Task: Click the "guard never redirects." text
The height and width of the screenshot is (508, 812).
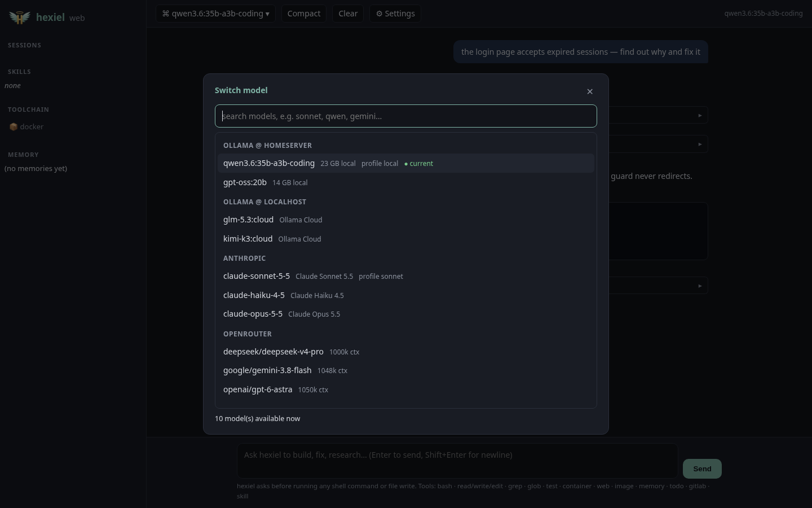Action: pos(651,176)
